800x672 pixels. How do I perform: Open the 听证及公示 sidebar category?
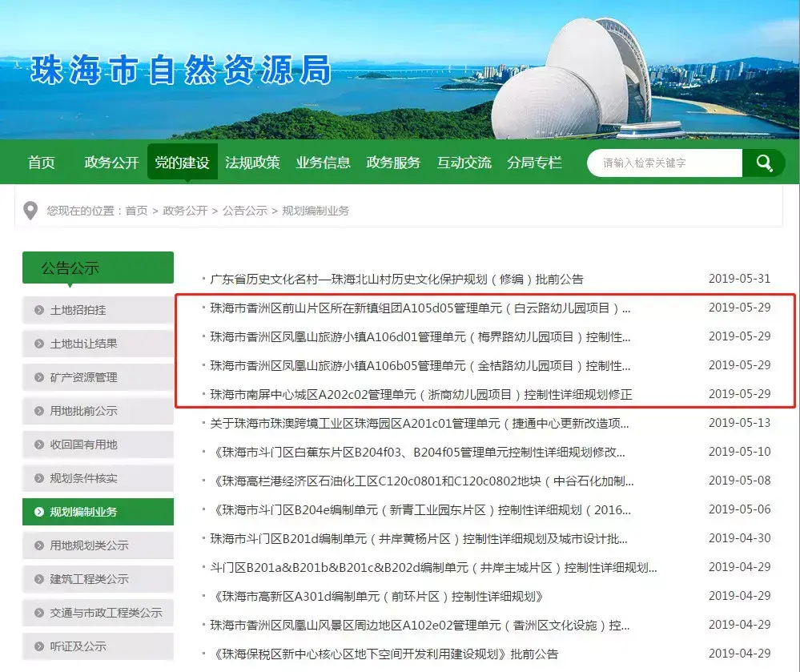98,646
